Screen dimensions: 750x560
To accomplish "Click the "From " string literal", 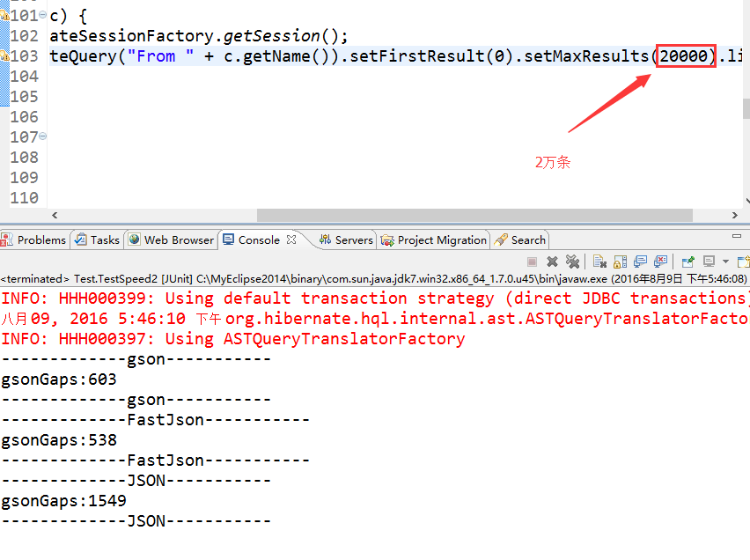I will 161,56.
